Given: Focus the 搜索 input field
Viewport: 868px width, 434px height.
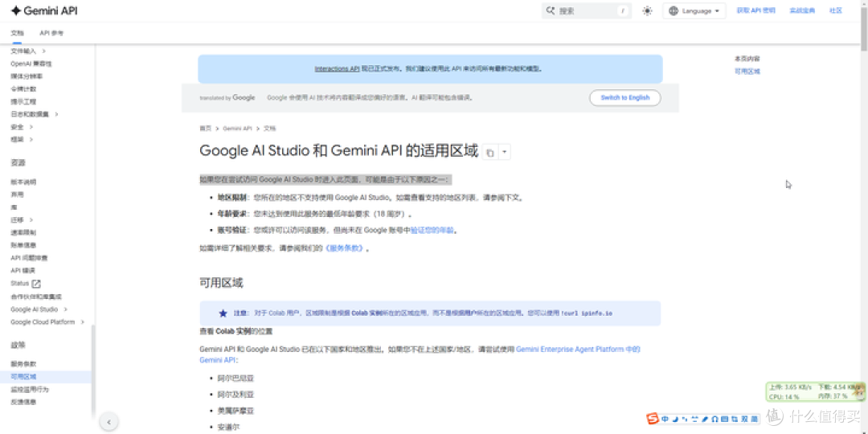Looking at the screenshot, I should click(586, 10).
